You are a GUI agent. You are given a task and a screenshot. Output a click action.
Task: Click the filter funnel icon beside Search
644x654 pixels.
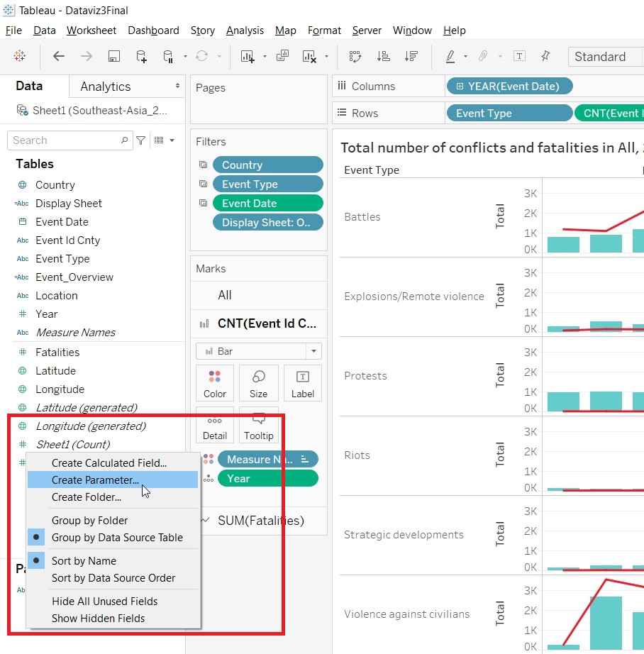click(x=141, y=140)
